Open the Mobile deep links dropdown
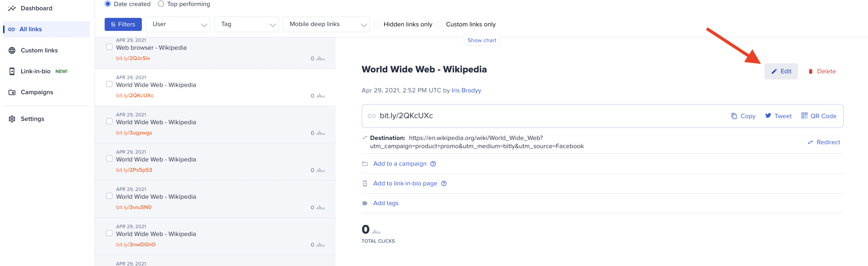868x266 pixels. (x=326, y=24)
